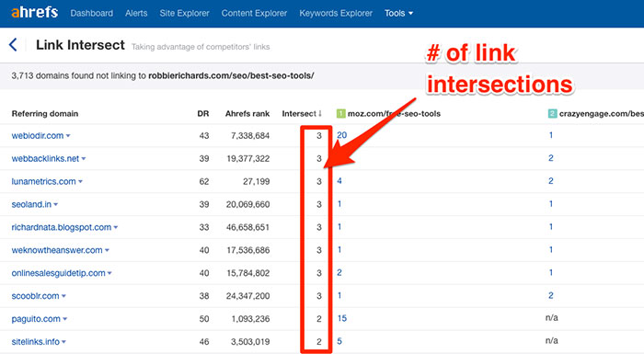Expand the lunametrics.com dropdown arrow
This screenshot has width=644, height=354.
click(x=81, y=182)
